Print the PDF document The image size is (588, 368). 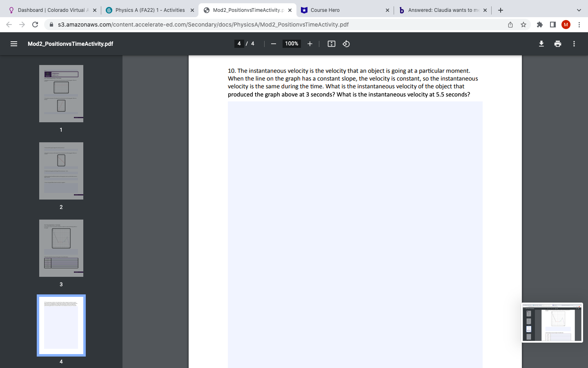tap(558, 44)
